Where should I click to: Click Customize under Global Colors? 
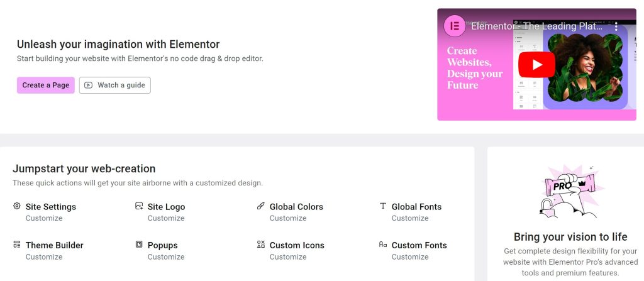click(x=288, y=218)
